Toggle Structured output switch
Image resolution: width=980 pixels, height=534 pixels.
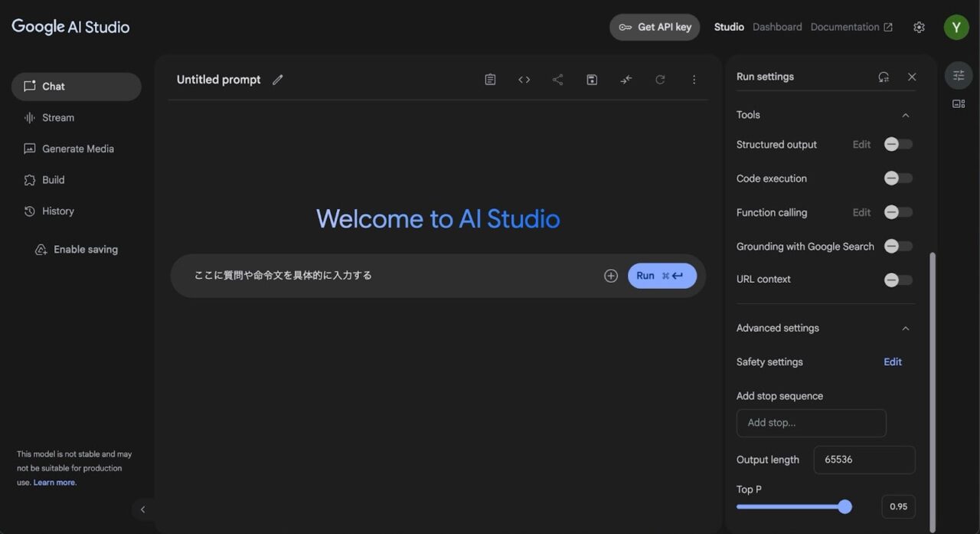click(x=898, y=144)
